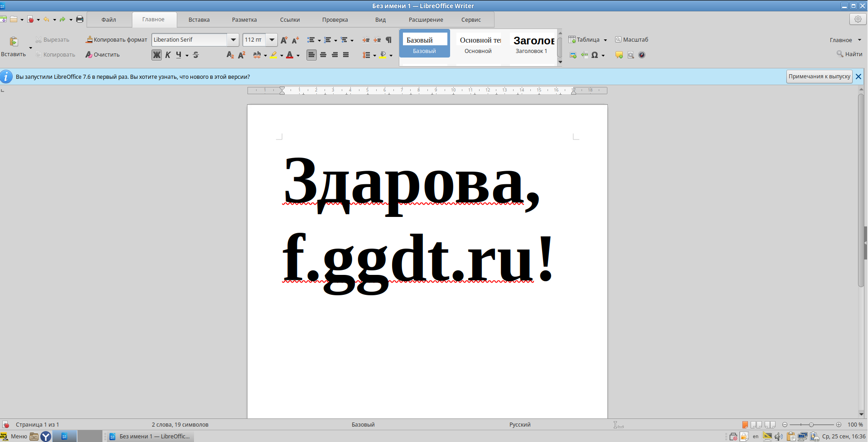Viewport: 868px width, 442px height.
Task: Click the Omega special character icon
Action: (x=595, y=55)
